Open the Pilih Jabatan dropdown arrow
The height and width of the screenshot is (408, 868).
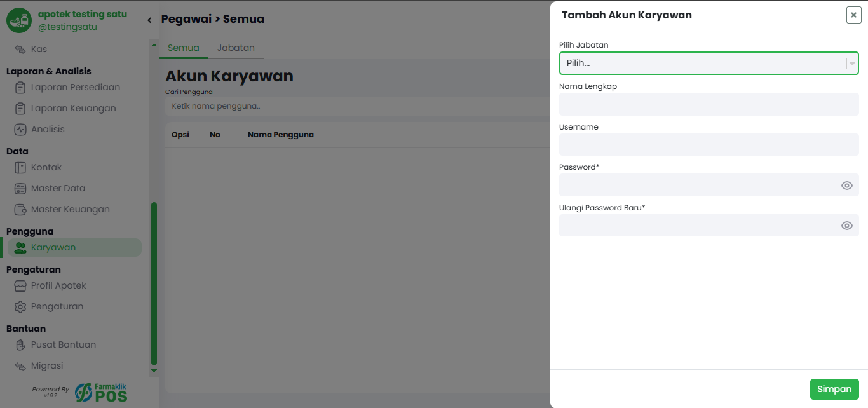click(x=851, y=64)
